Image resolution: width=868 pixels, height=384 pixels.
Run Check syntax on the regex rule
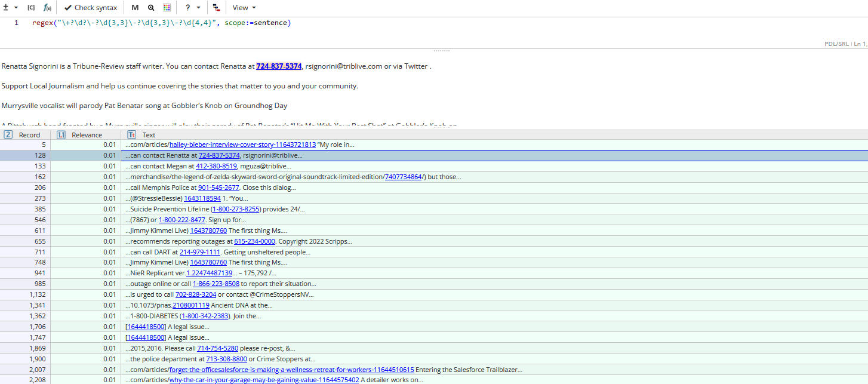[90, 7]
